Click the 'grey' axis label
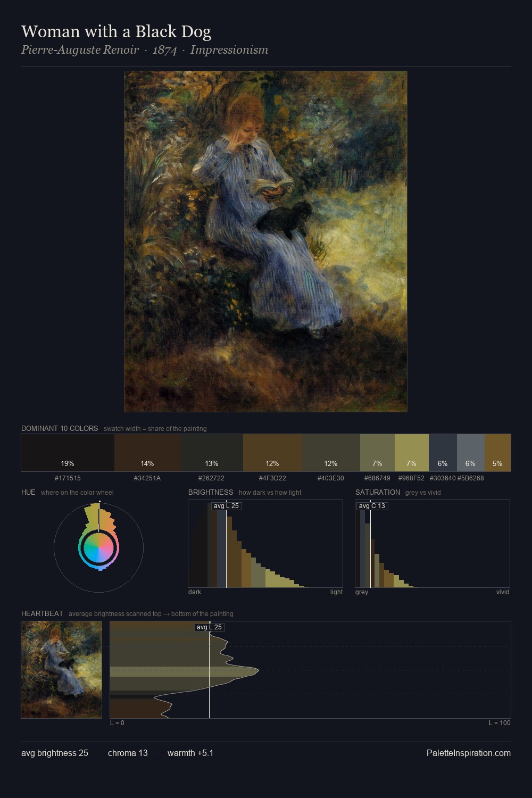The width and height of the screenshot is (532, 798). [362, 592]
